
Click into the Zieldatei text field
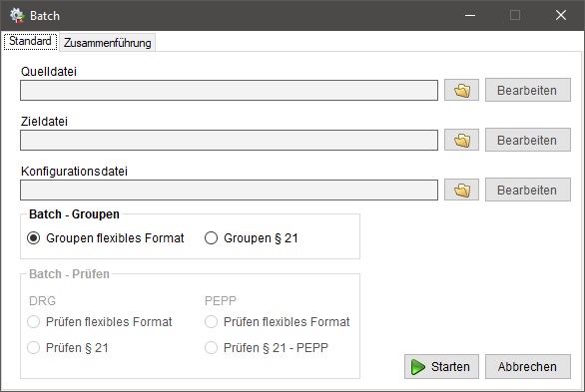pos(229,140)
